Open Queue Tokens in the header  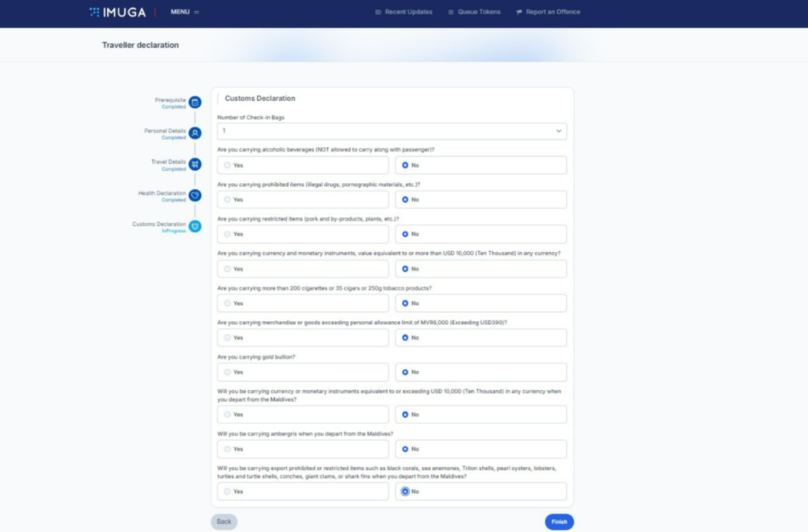tap(479, 12)
